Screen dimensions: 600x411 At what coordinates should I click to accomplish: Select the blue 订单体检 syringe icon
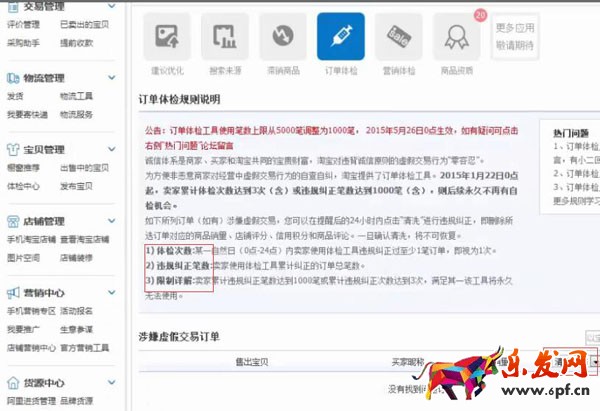coord(341,36)
